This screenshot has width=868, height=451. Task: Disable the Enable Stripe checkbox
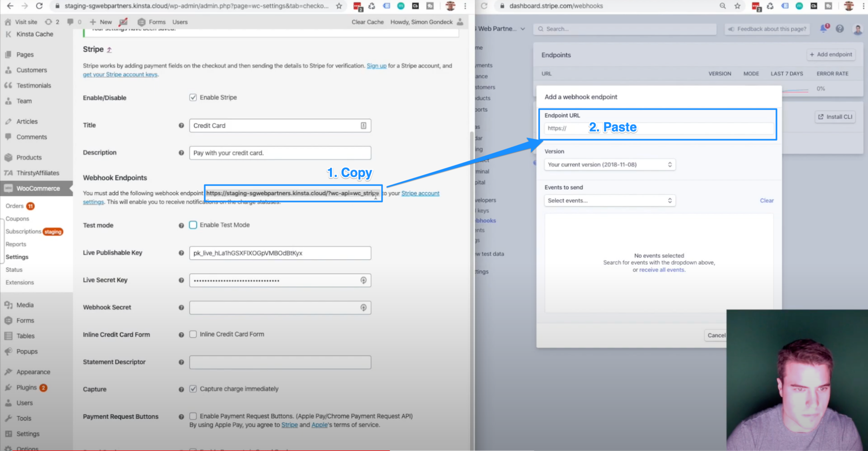click(193, 97)
